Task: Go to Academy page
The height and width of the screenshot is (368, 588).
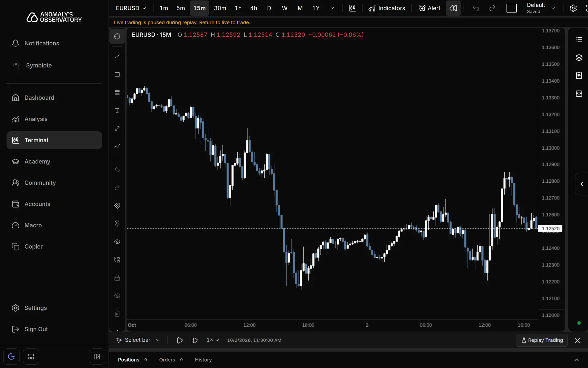Action: click(54, 162)
